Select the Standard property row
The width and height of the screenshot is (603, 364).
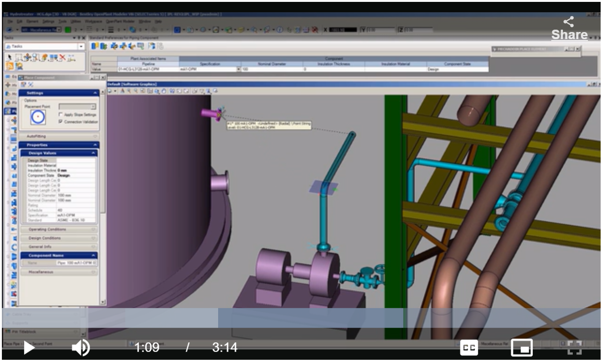tap(61, 220)
